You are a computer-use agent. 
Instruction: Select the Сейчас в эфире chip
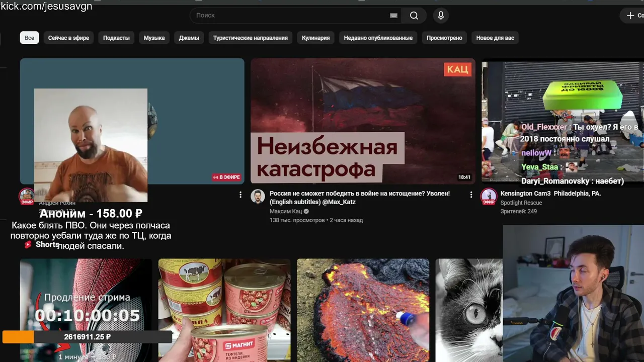68,38
